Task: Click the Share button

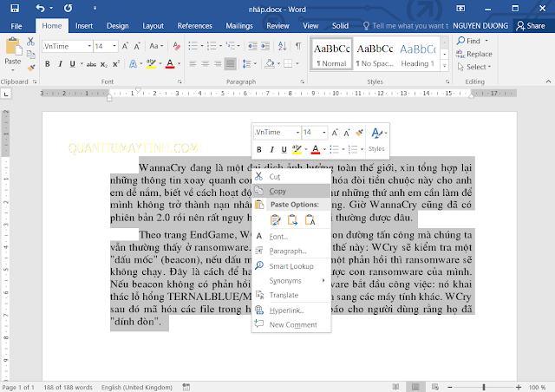Action: tap(531, 26)
